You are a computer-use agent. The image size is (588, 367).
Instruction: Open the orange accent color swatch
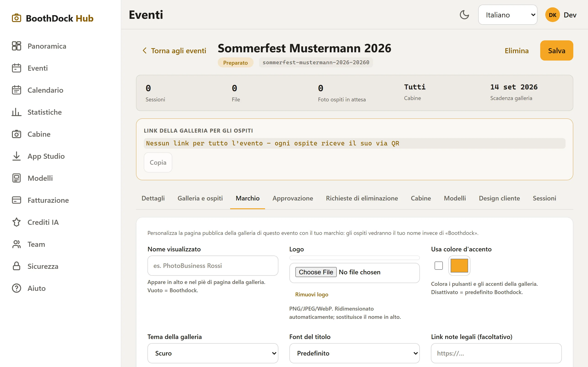(x=459, y=266)
